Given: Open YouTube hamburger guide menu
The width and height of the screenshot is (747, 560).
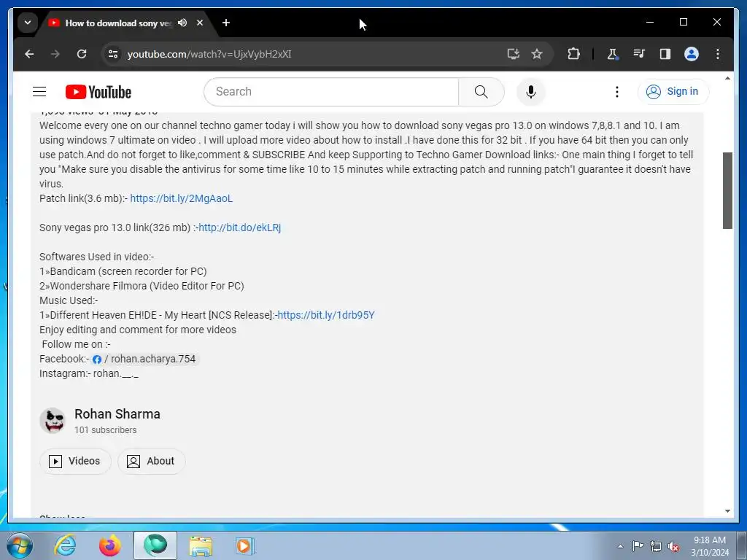Looking at the screenshot, I should (39, 91).
